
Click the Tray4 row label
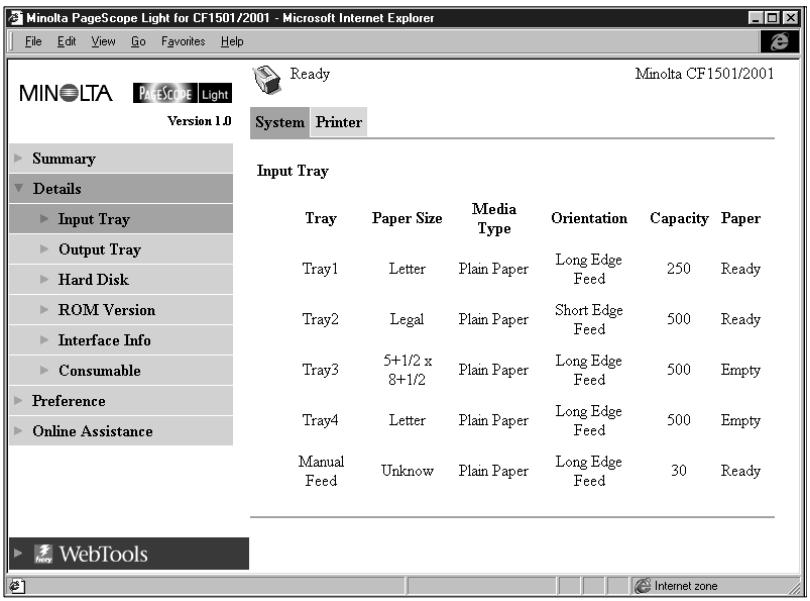coord(320,420)
